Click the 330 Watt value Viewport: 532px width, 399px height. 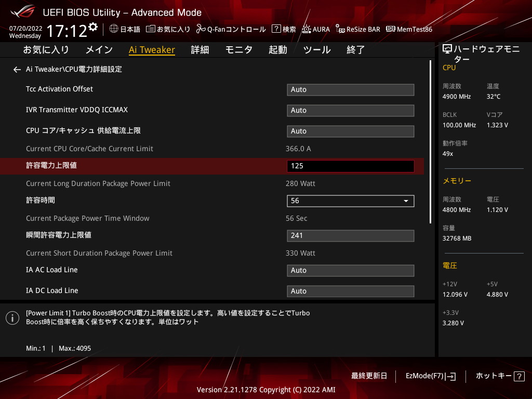[x=300, y=253]
